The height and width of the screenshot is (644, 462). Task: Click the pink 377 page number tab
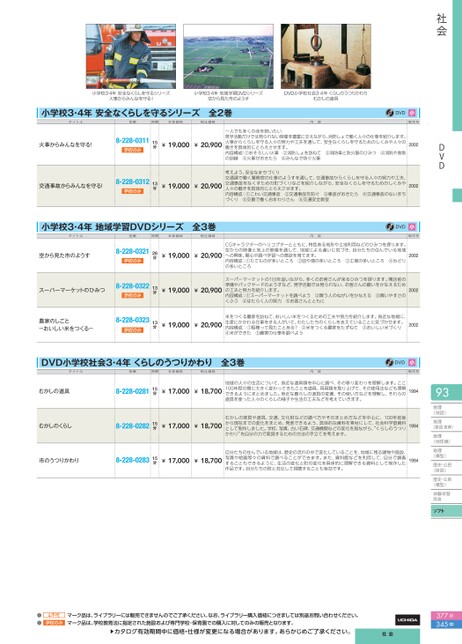coord(446,616)
